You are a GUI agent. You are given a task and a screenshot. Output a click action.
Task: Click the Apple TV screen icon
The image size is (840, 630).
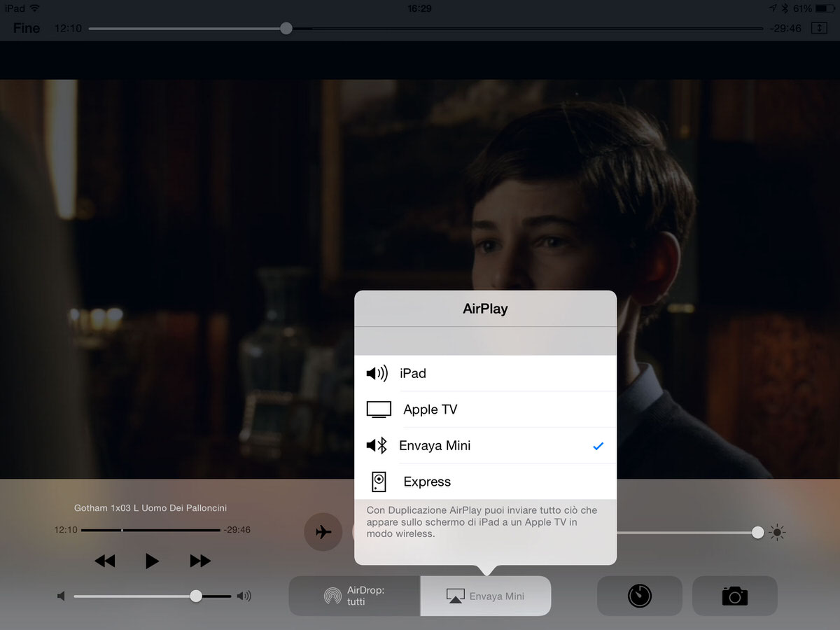tap(379, 409)
